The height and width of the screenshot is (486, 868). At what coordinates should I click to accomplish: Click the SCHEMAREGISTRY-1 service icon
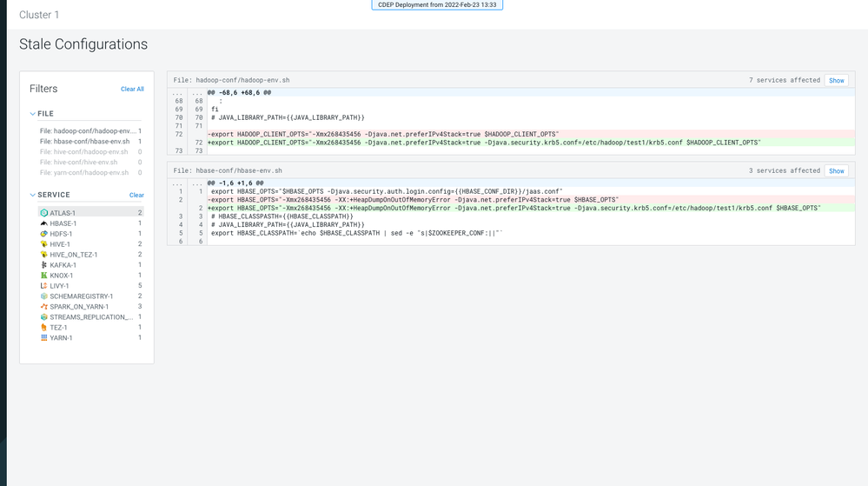(43, 296)
